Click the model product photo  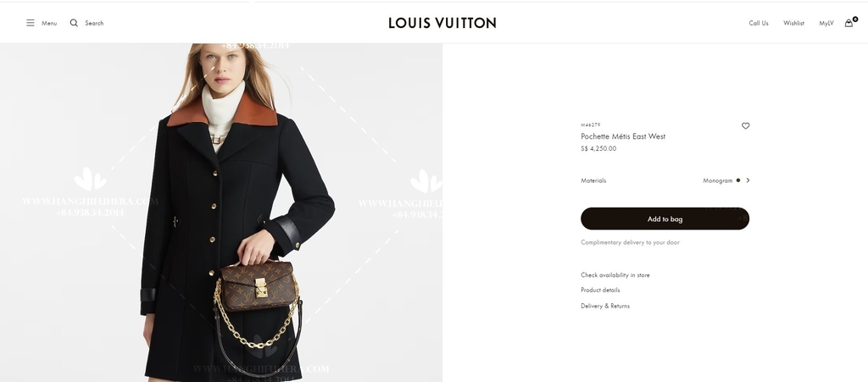point(221,213)
